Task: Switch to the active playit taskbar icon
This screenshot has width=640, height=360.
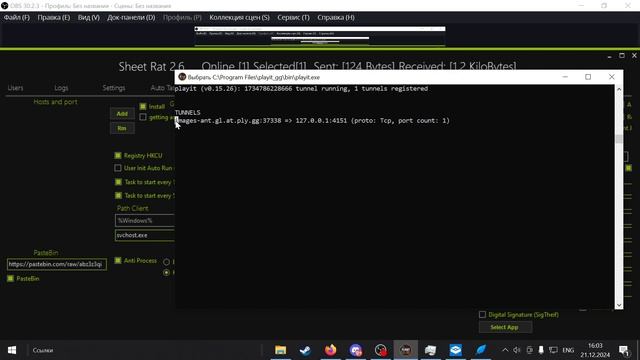Action: coord(406,350)
